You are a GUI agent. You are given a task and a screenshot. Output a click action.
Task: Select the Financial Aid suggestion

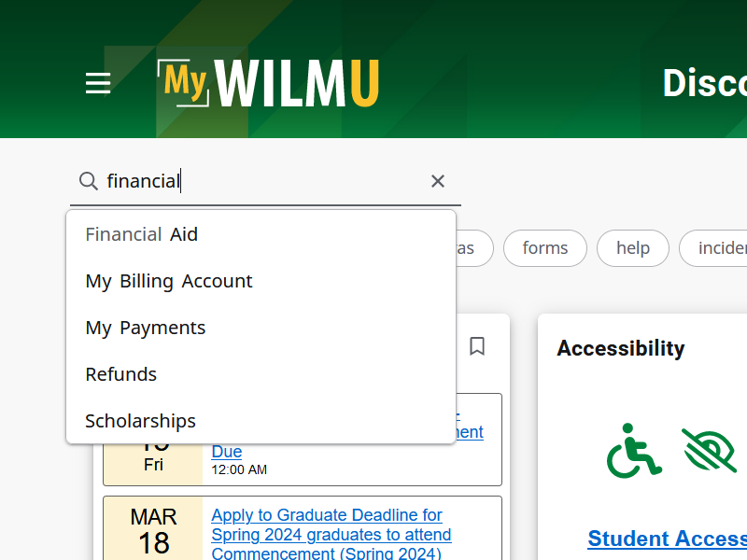pyautogui.click(x=261, y=234)
